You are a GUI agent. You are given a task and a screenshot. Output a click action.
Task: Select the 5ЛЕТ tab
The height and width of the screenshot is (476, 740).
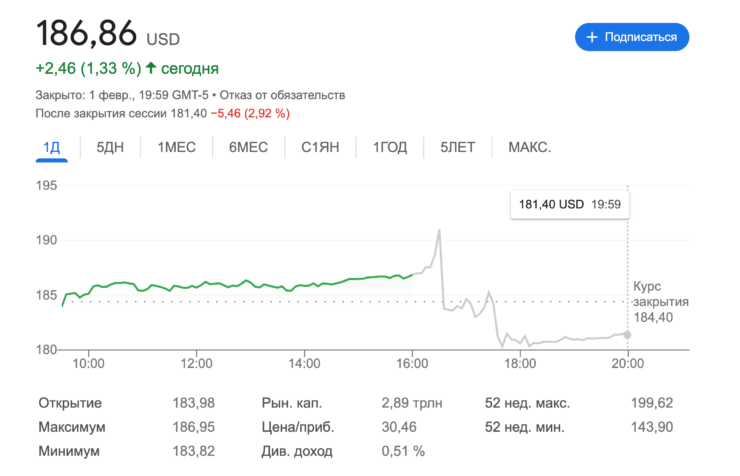pyautogui.click(x=457, y=147)
